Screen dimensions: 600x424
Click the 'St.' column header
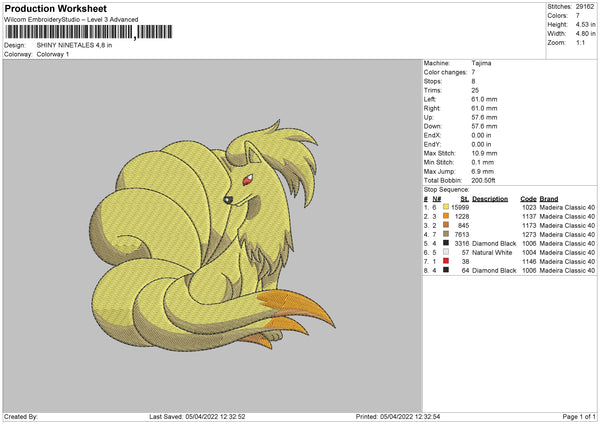pos(465,199)
